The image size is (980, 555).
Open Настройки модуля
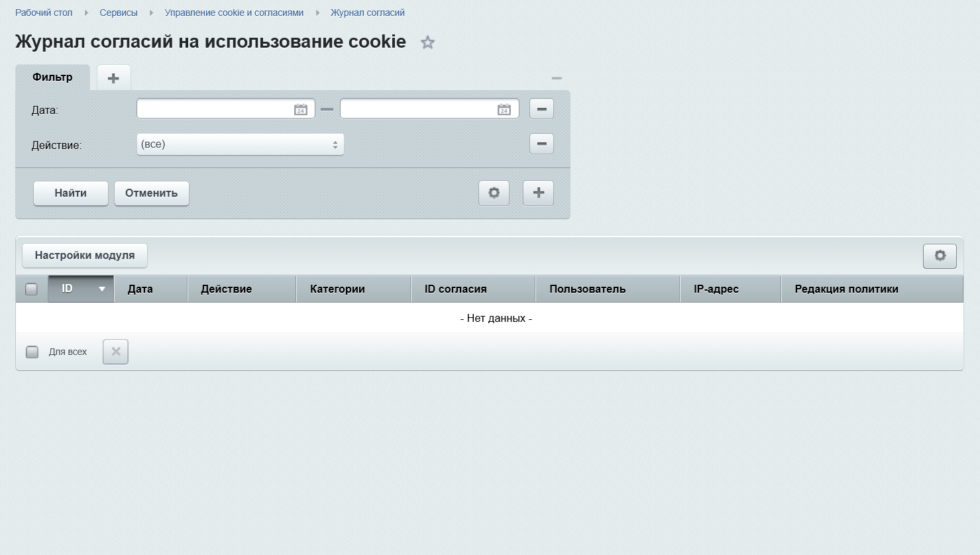[85, 256]
